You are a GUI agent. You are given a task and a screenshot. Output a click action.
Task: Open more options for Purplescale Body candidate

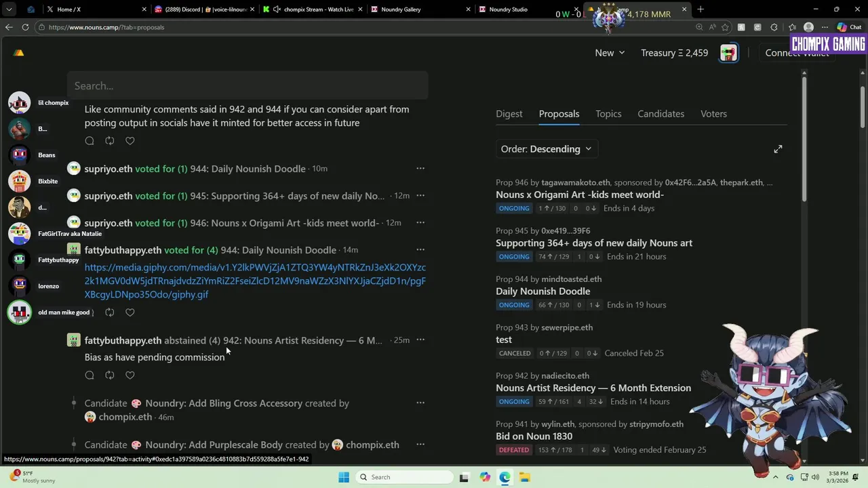point(420,445)
